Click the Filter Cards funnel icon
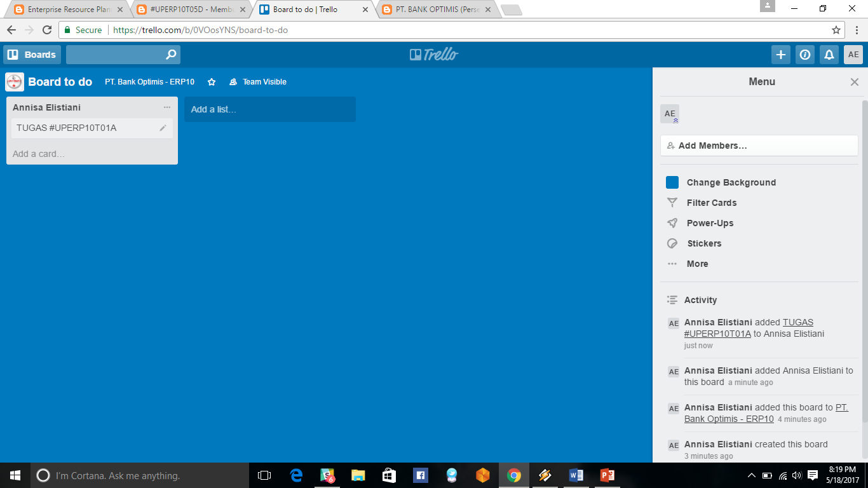Image resolution: width=868 pixels, height=488 pixels. [x=672, y=203]
